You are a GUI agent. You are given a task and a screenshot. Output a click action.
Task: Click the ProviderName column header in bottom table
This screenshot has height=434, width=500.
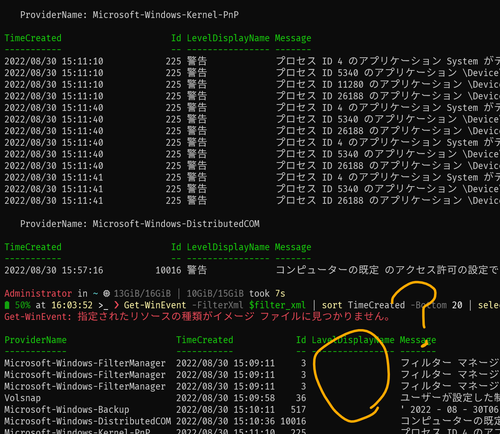coord(35,340)
